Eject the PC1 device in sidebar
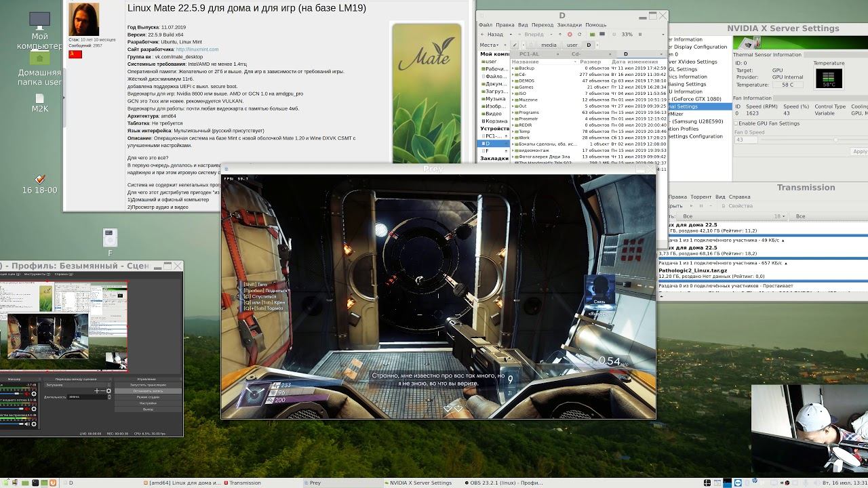 pos(506,136)
